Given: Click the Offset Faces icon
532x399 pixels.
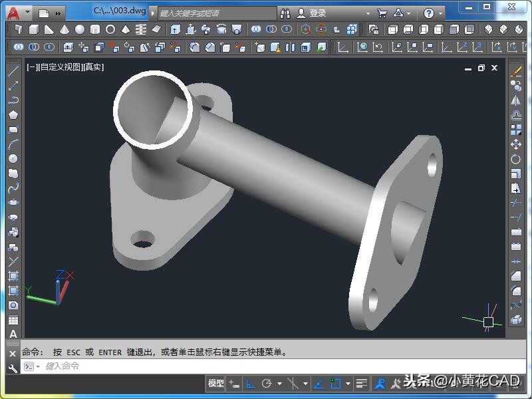Looking at the screenshot, I should (99, 47).
